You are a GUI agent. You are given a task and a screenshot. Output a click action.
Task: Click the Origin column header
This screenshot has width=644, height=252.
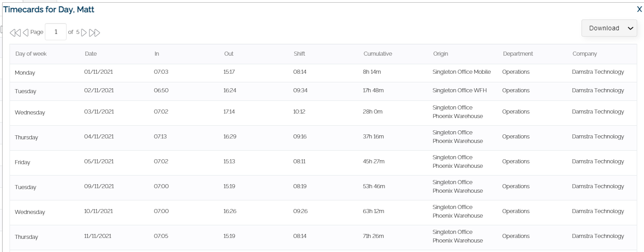coord(440,54)
